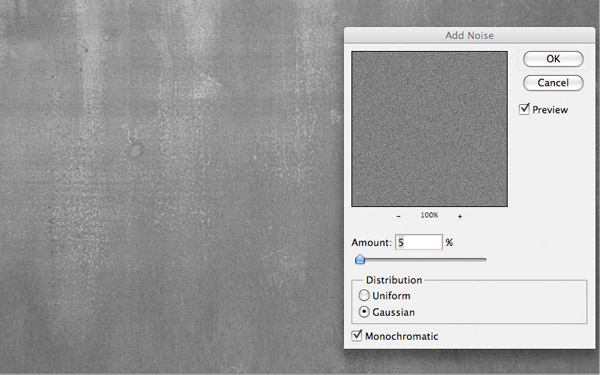Select the Uniform distribution option
600x375 pixels.
[364, 295]
